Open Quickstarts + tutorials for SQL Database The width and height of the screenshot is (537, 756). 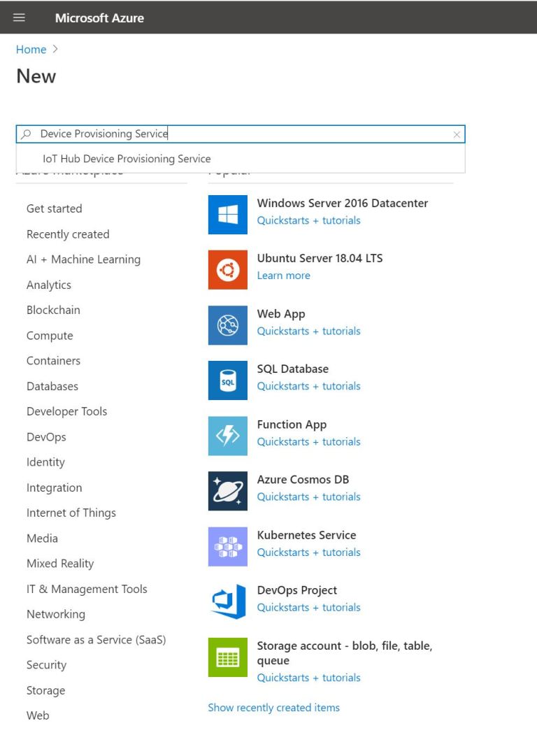308,386
